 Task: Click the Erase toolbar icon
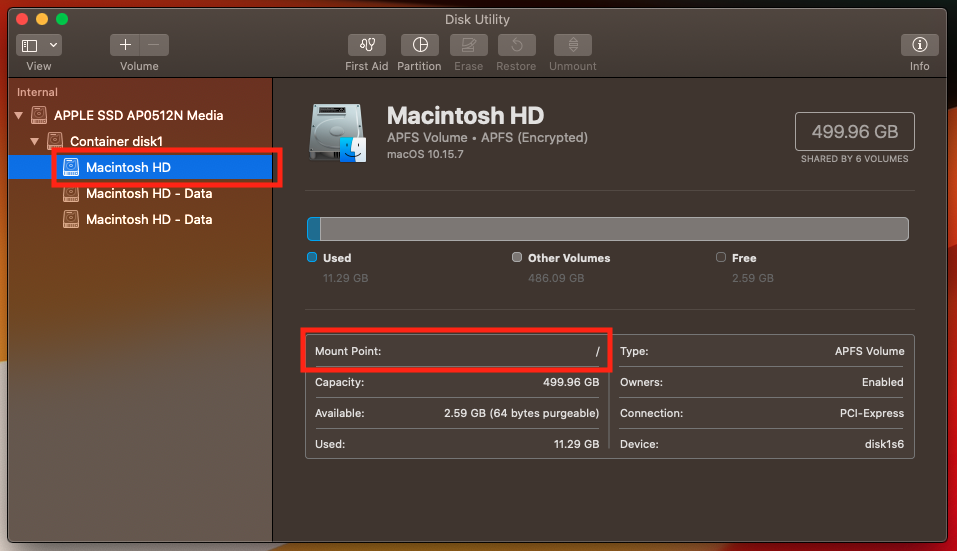point(469,45)
